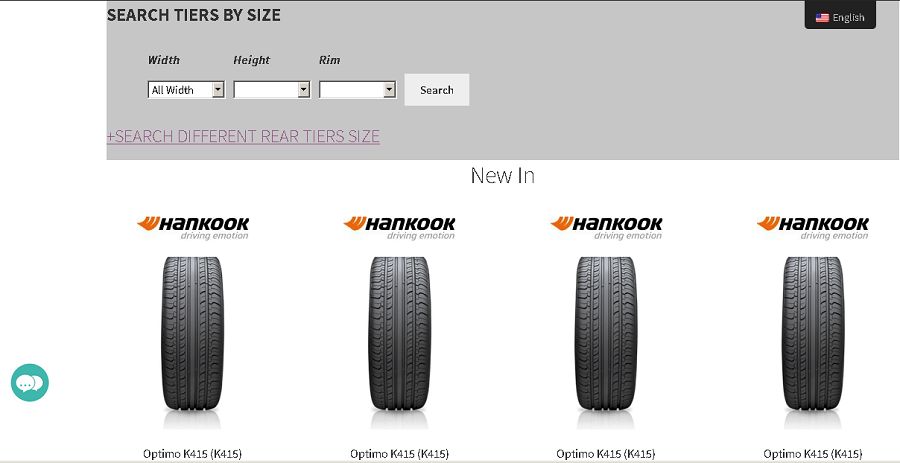Click the fourth Hankook logo
Screen dimensions: 900x463
(813, 227)
